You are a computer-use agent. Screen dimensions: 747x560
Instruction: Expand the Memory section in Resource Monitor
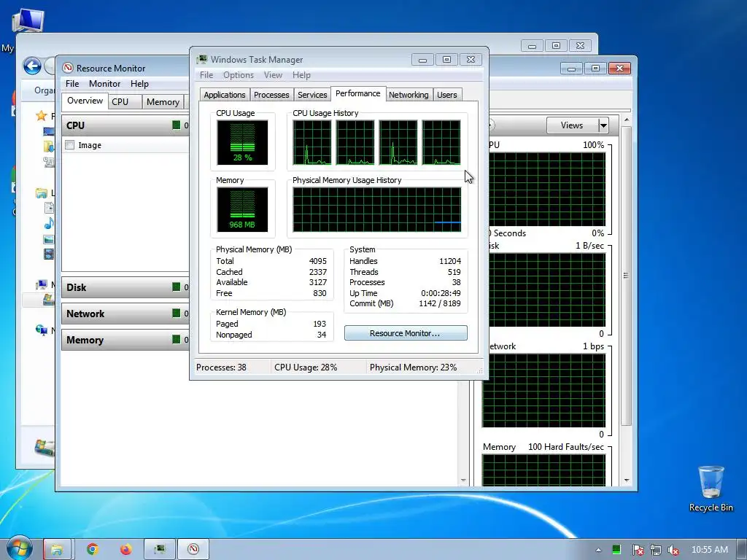(x=125, y=340)
